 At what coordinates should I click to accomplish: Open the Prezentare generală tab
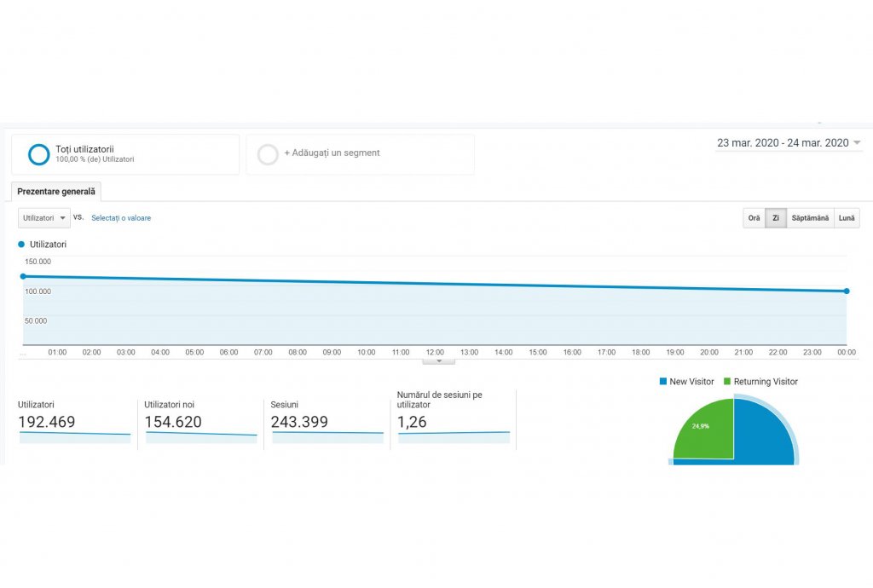click(x=56, y=192)
